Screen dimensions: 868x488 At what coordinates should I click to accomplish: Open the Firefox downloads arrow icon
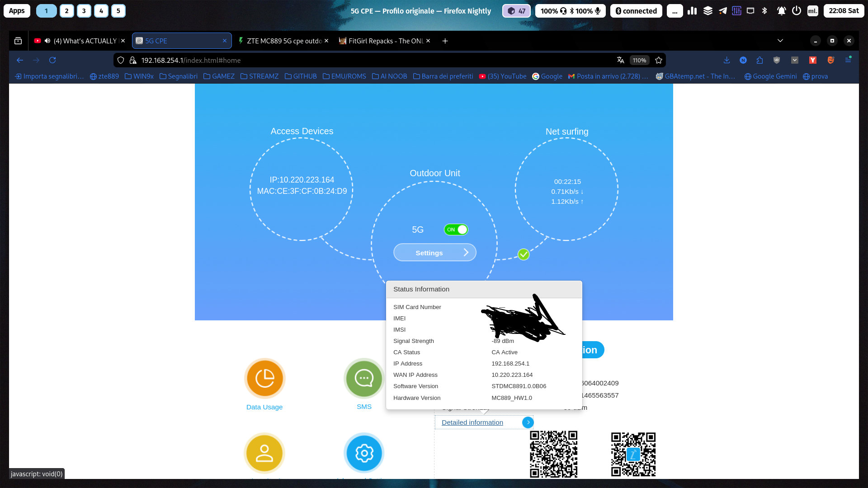coord(726,60)
